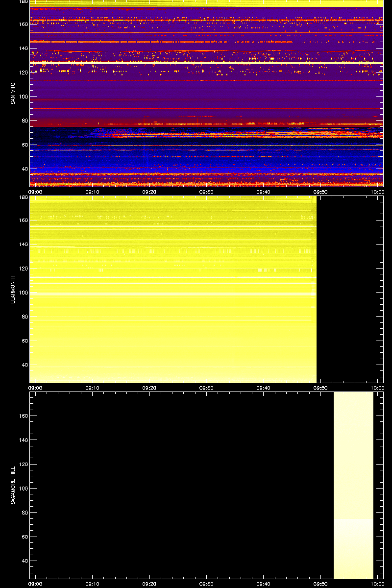Choose 09:20 under the SAGAMORE HILL plot
Viewport: 392px width, 588px height.
click(149, 584)
